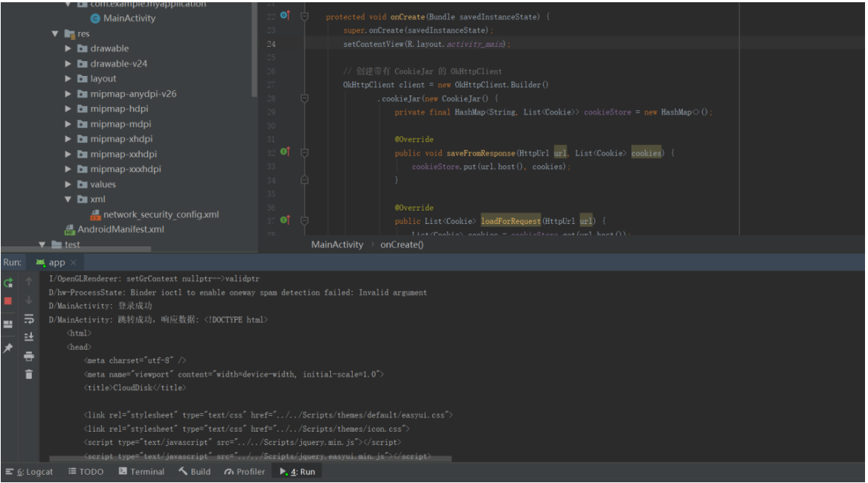Rerun the app in Run panel

tap(8, 283)
